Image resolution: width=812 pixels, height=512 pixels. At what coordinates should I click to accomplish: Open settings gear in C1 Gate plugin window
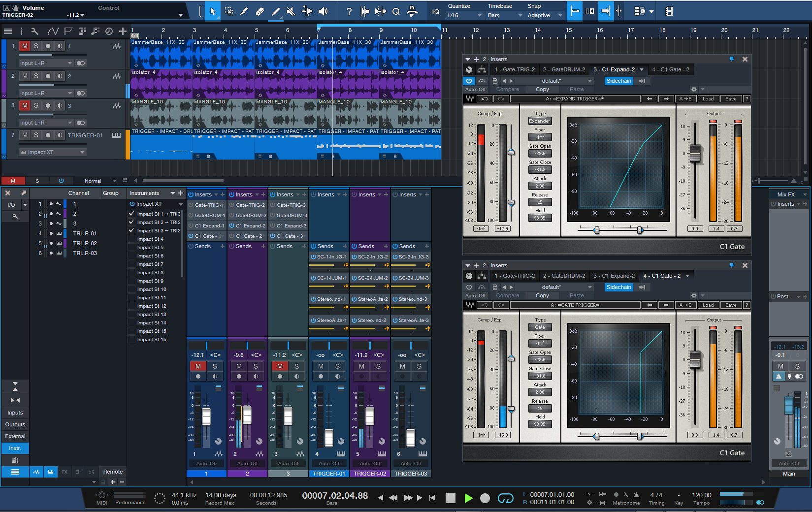[694, 296]
